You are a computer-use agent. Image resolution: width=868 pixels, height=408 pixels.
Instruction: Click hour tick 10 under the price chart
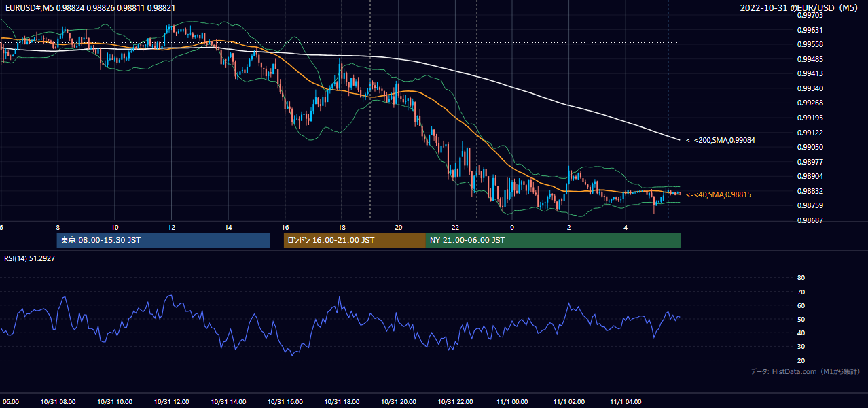pos(115,227)
